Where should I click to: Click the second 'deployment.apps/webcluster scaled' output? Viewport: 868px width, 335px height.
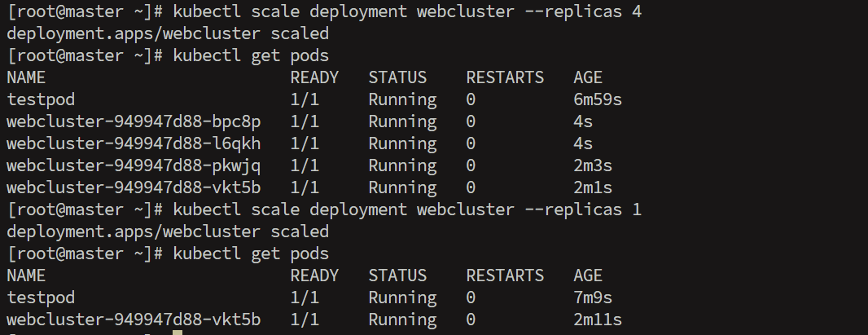point(168,231)
